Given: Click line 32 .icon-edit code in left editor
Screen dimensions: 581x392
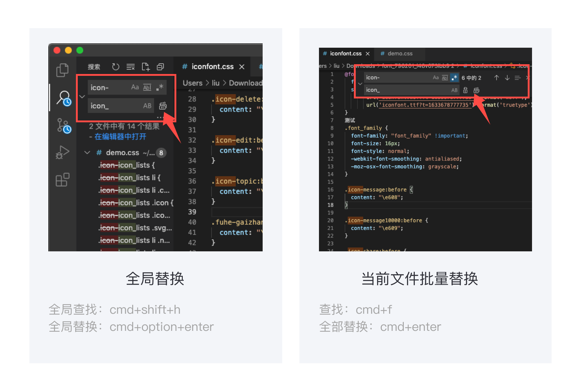Looking at the screenshot, I should point(237,140).
